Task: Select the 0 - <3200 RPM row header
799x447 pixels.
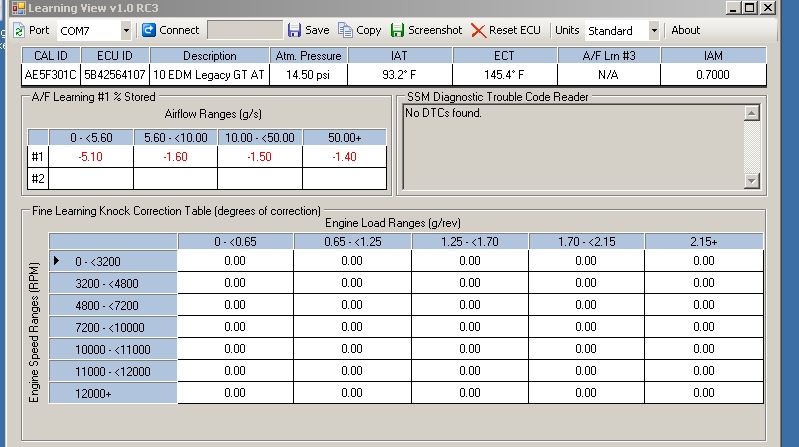Action: click(113, 261)
